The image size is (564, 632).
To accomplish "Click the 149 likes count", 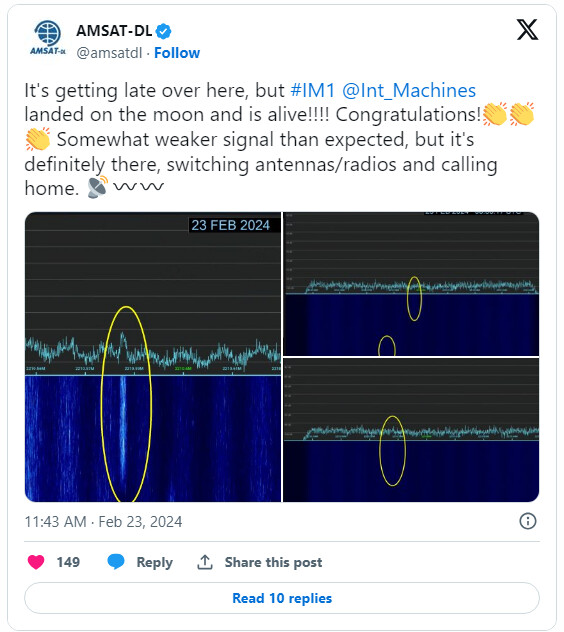I will click(68, 562).
